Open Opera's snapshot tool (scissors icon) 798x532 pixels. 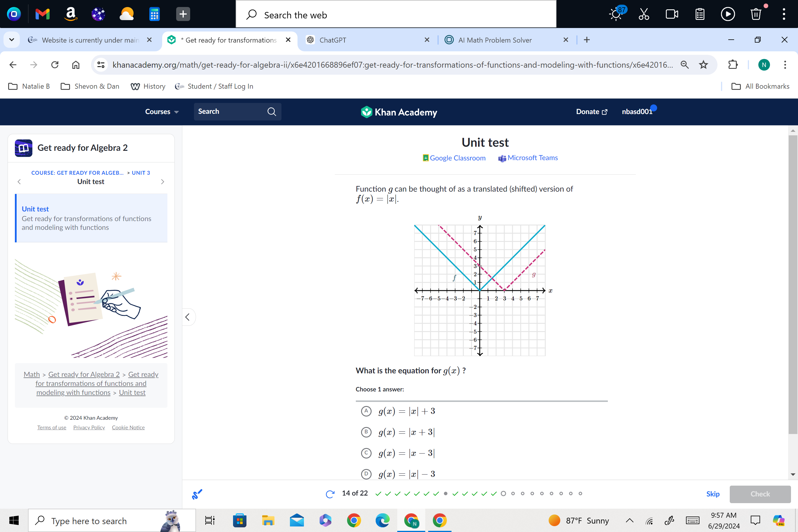pyautogui.click(x=643, y=14)
